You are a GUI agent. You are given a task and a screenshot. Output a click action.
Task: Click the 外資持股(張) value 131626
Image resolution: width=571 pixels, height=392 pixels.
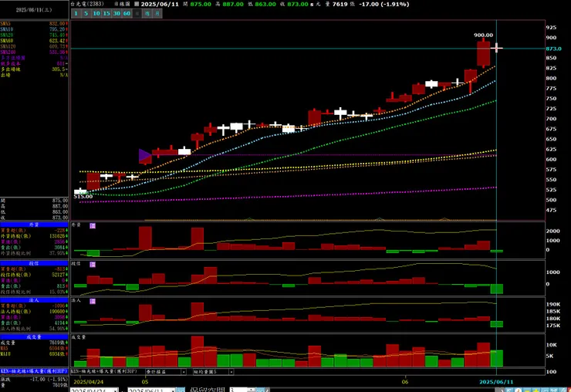pyautogui.click(x=57, y=236)
